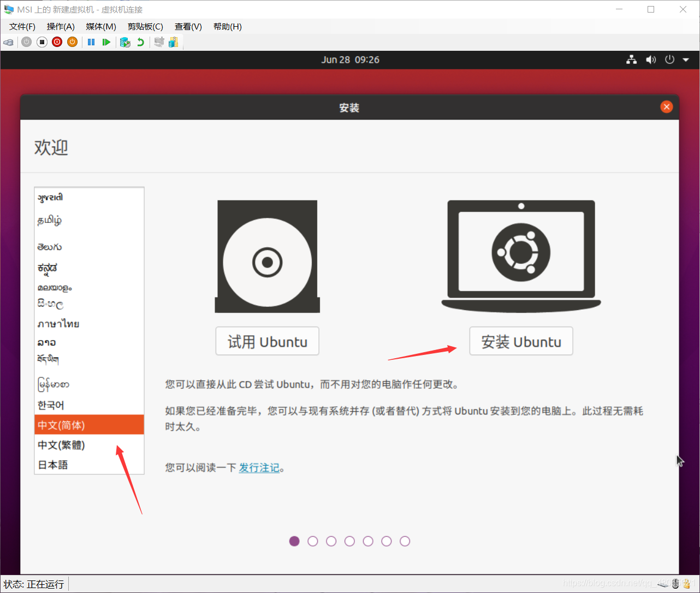Viewport: 700px width, 593px height.
Task: Click the orange Save state icon
Action: point(72,42)
